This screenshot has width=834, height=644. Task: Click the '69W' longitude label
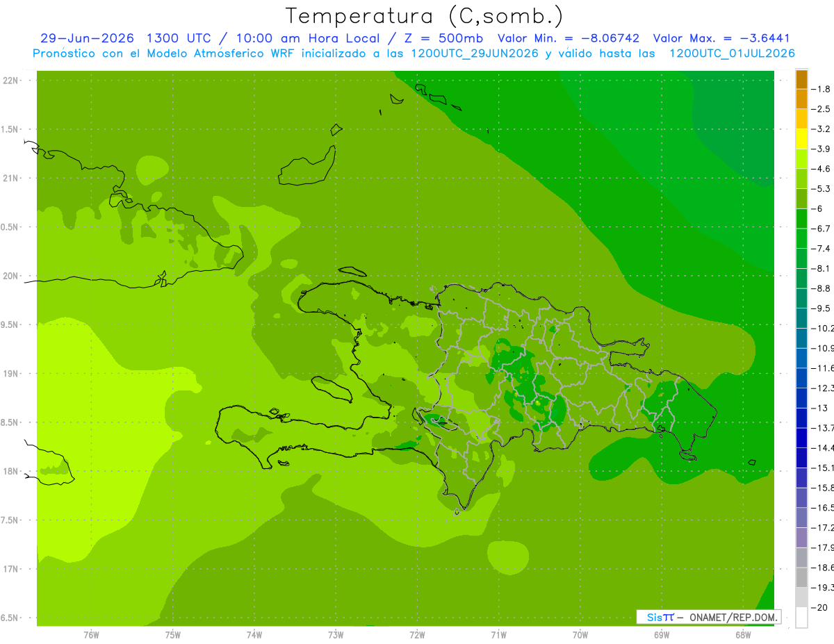coord(661,634)
